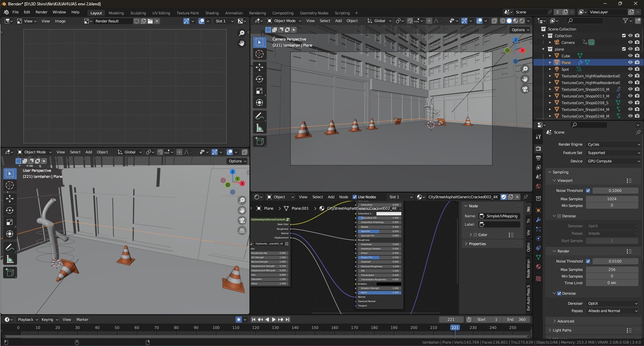
Task: Click the current frame field showing 221
Action: [451, 319]
